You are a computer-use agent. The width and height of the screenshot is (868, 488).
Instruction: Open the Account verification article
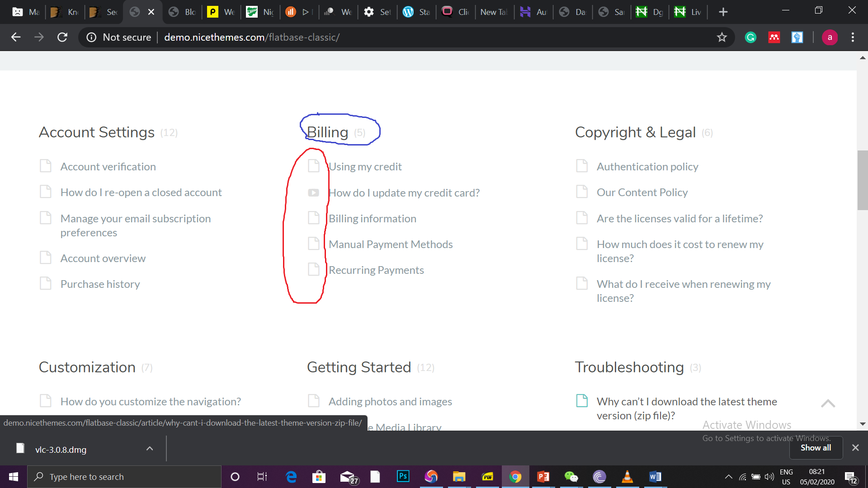[108, 167]
